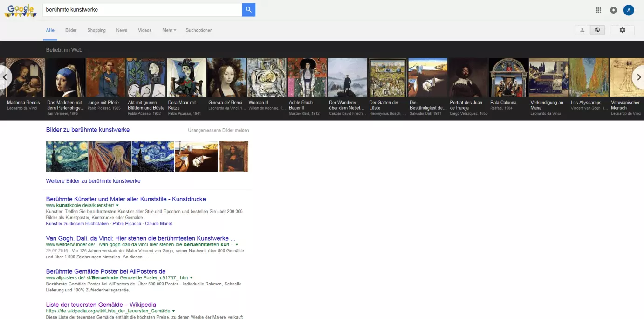
Task: Open Das Mädchen mit dem Perlenohrgehänge card
Action: click(x=65, y=87)
